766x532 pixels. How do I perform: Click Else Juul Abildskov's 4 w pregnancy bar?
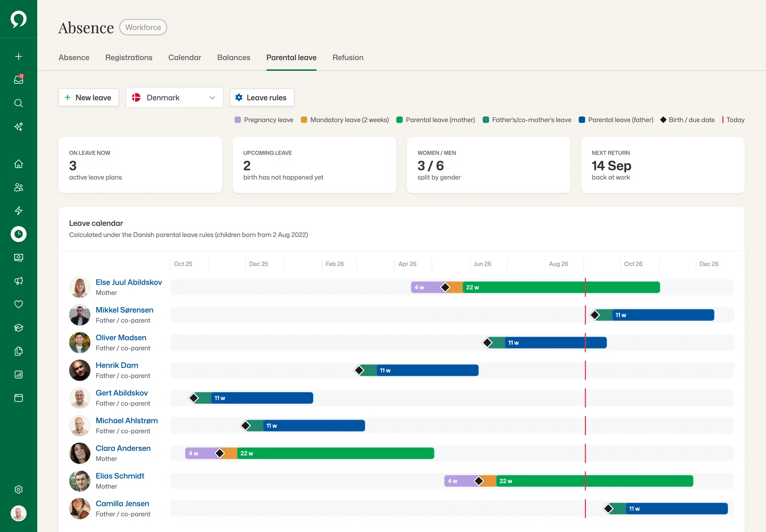[x=427, y=287]
